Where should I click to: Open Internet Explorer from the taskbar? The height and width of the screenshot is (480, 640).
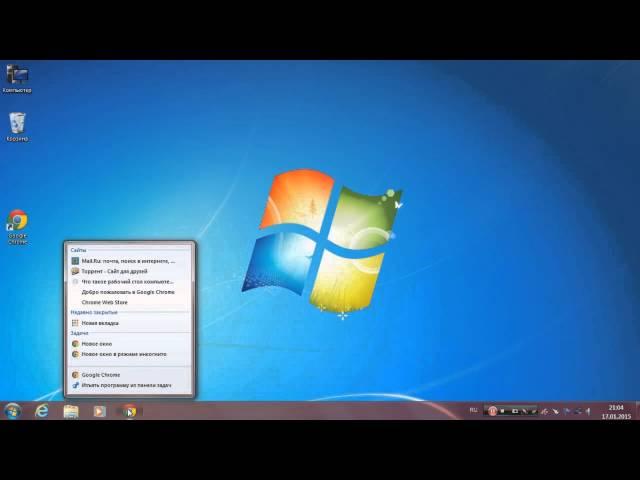(41, 411)
